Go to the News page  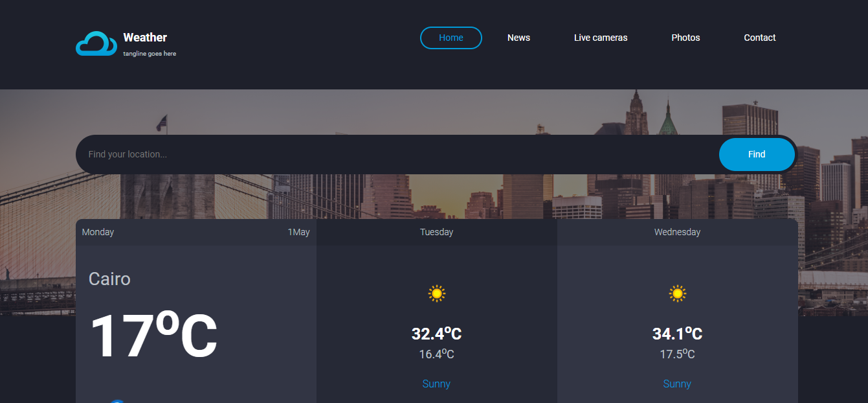[518, 38]
